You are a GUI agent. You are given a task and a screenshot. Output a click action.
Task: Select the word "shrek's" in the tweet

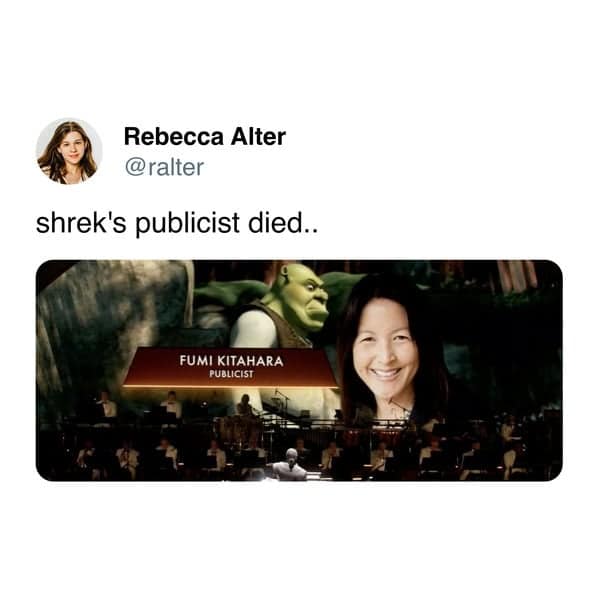[x=81, y=223]
